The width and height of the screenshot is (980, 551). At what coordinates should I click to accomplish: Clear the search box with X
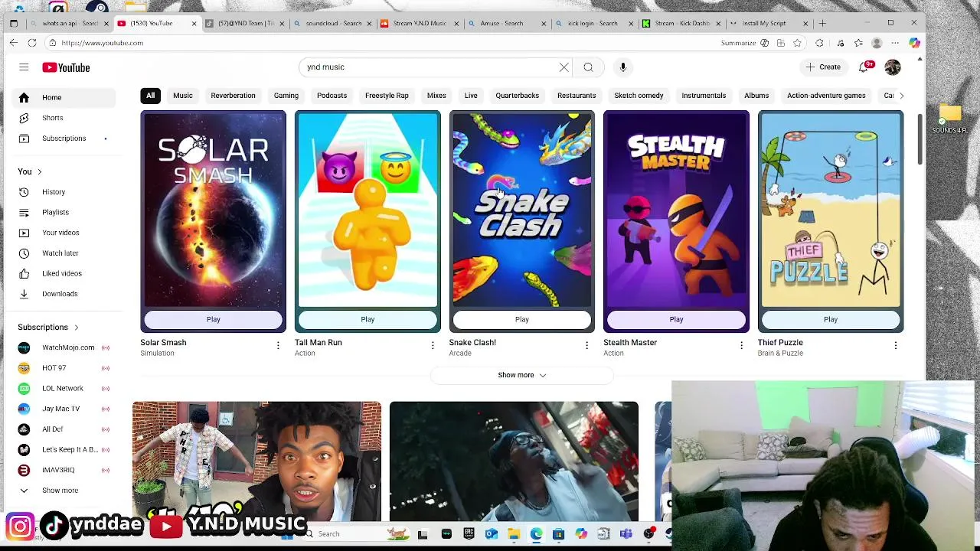564,67
